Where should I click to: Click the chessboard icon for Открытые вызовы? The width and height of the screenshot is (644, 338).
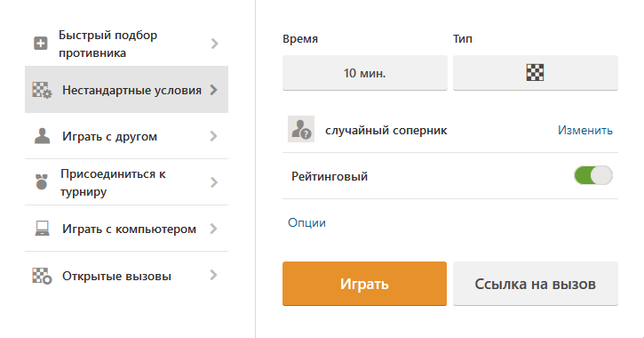(x=42, y=276)
